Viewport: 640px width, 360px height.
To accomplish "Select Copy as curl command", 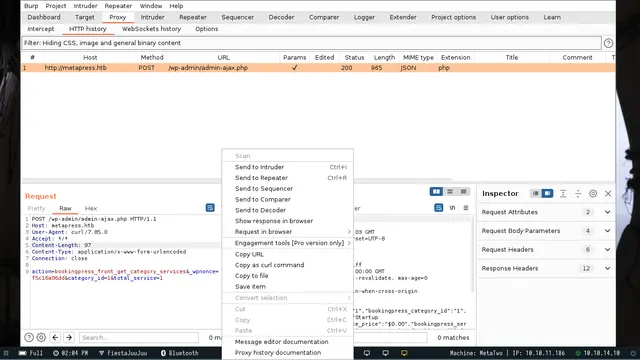I will point(287,265).
